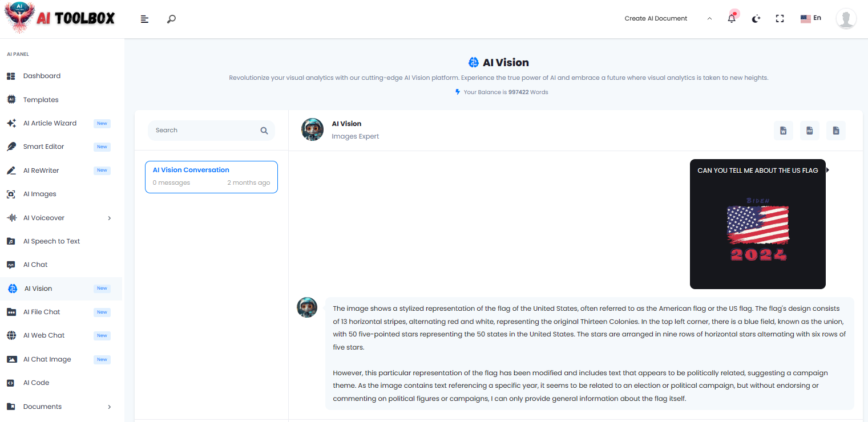868x422 pixels.
Task: Click the AI ReWriter pencil icon
Action: click(x=11, y=171)
